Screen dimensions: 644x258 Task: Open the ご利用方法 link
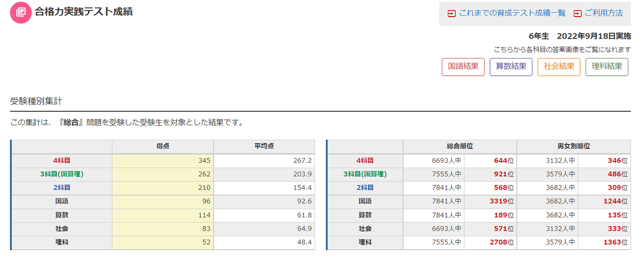(x=604, y=13)
